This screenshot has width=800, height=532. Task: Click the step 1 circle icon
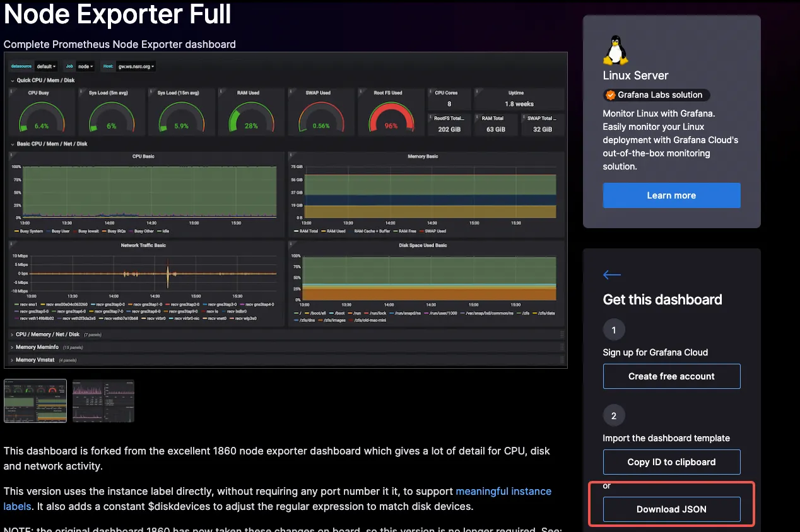[x=613, y=329]
